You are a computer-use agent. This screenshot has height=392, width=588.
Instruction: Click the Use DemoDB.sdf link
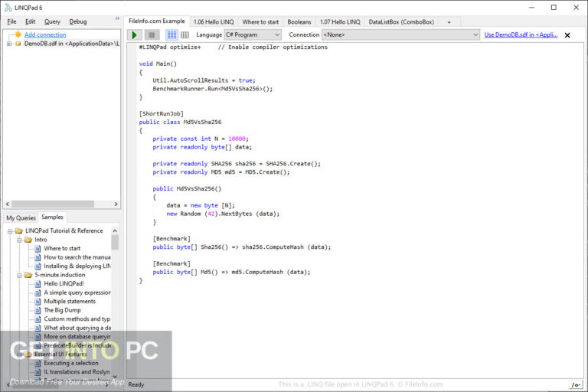point(521,34)
